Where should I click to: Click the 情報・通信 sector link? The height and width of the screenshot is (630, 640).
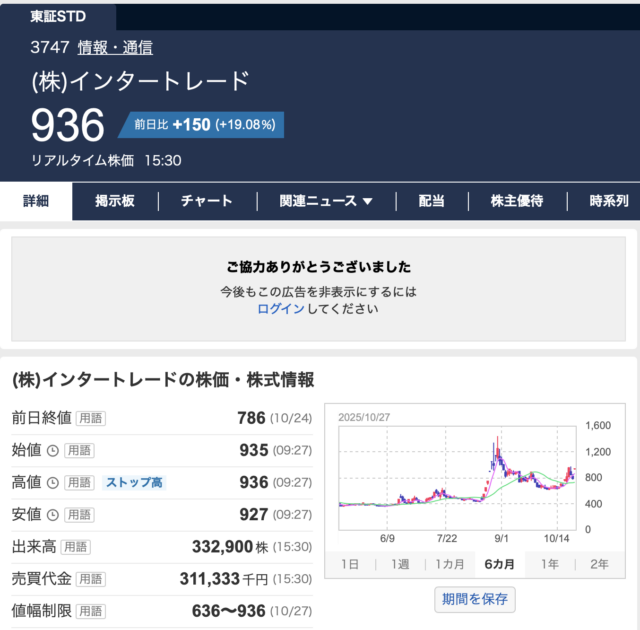point(115,47)
